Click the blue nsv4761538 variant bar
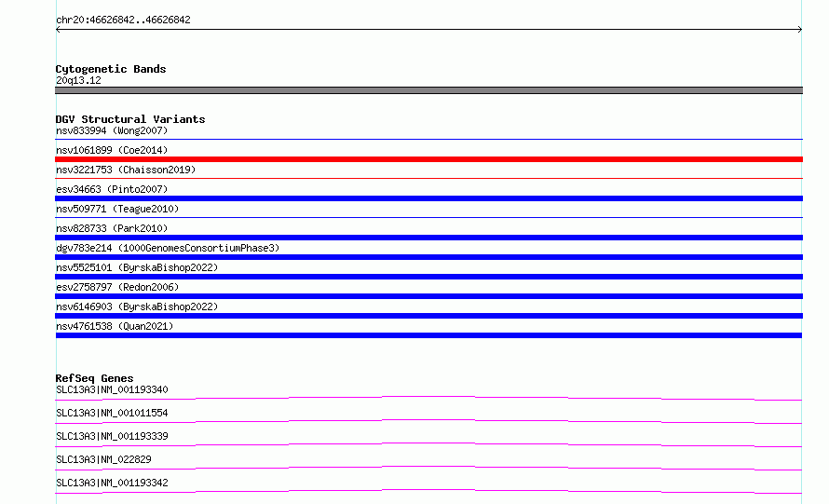The image size is (829, 504). coord(428,335)
